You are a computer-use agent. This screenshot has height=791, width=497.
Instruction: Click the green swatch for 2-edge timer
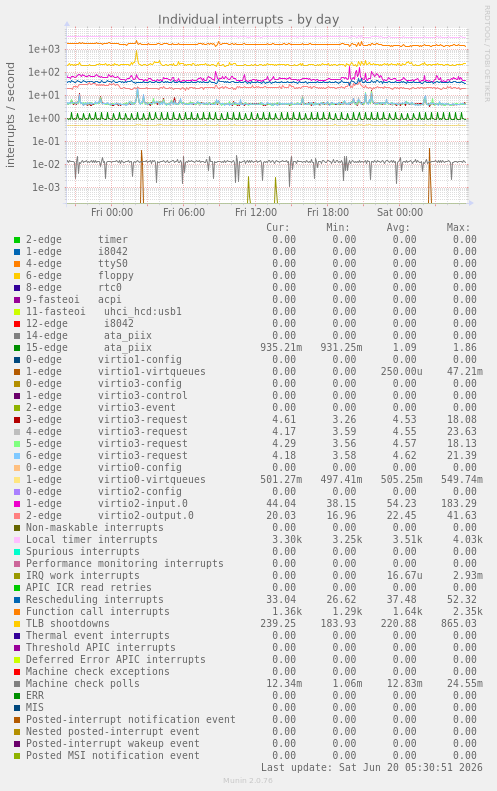click(x=17, y=240)
